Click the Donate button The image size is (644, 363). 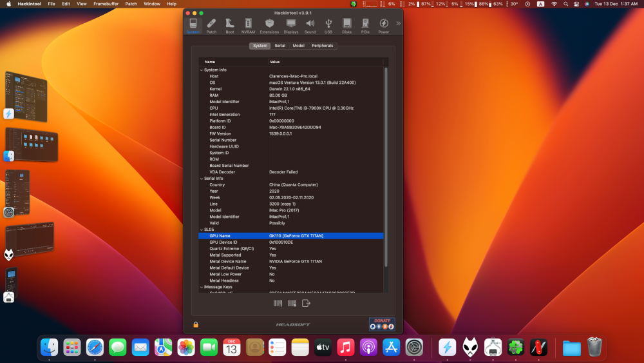pyautogui.click(x=382, y=324)
